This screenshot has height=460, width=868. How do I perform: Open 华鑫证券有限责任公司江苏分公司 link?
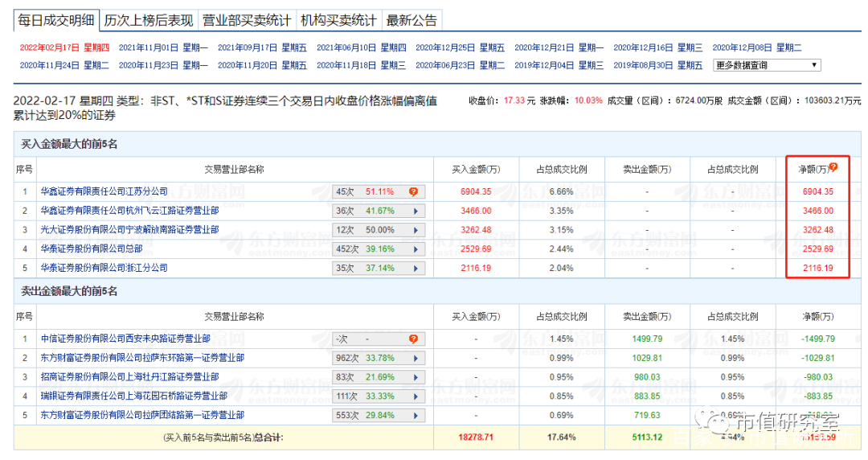pos(104,191)
